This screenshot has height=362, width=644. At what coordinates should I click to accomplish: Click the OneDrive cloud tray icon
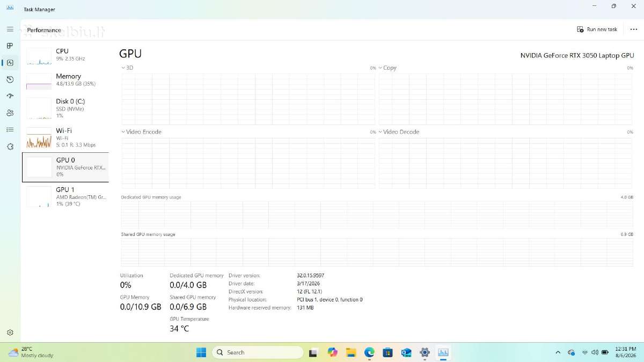[x=571, y=352]
